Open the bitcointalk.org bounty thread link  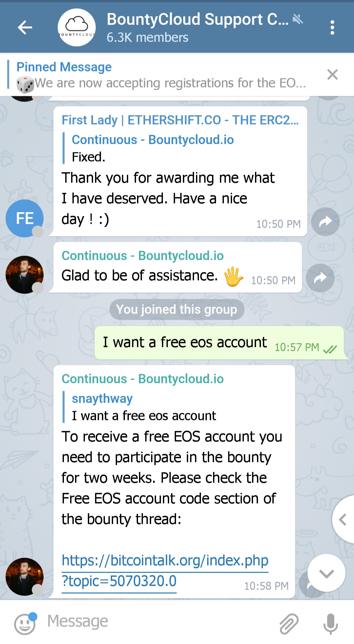[x=165, y=571]
